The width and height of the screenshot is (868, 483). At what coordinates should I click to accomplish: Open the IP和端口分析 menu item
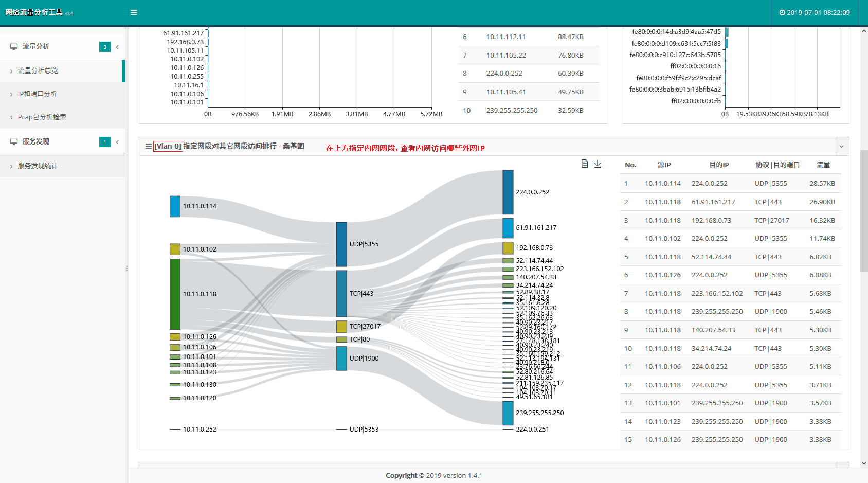point(38,94)
